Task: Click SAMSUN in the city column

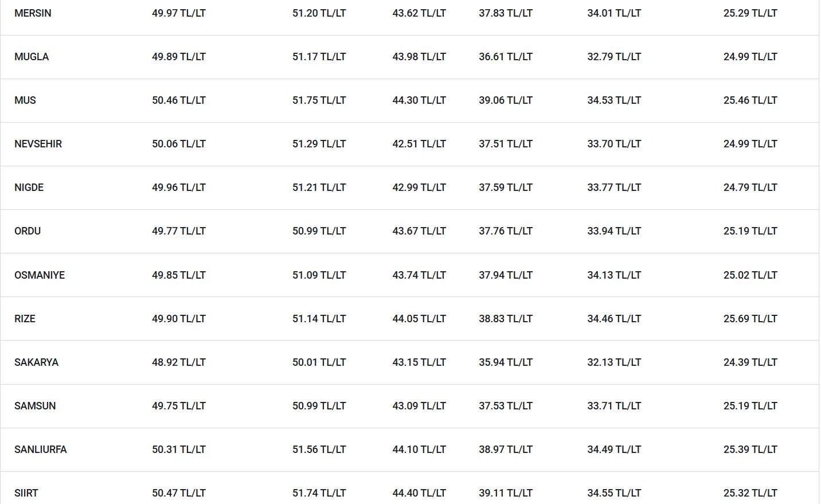Action: coord(35,406)
